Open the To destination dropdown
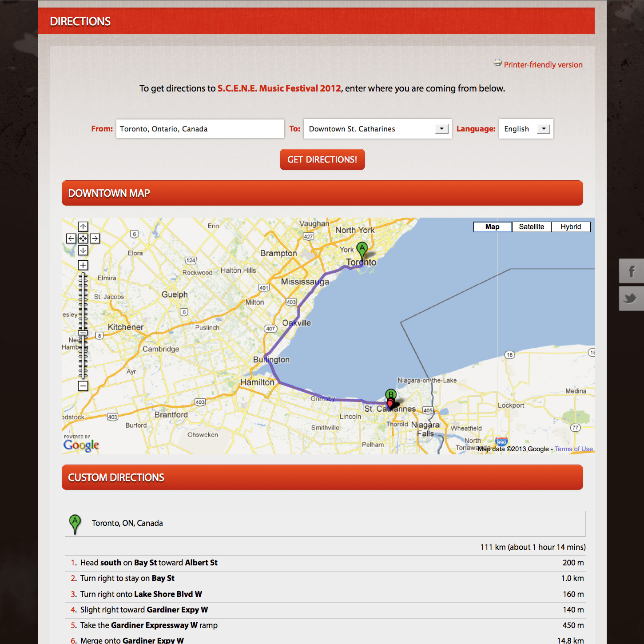This screenshot has height=644, width=644. tap(378, 129)
